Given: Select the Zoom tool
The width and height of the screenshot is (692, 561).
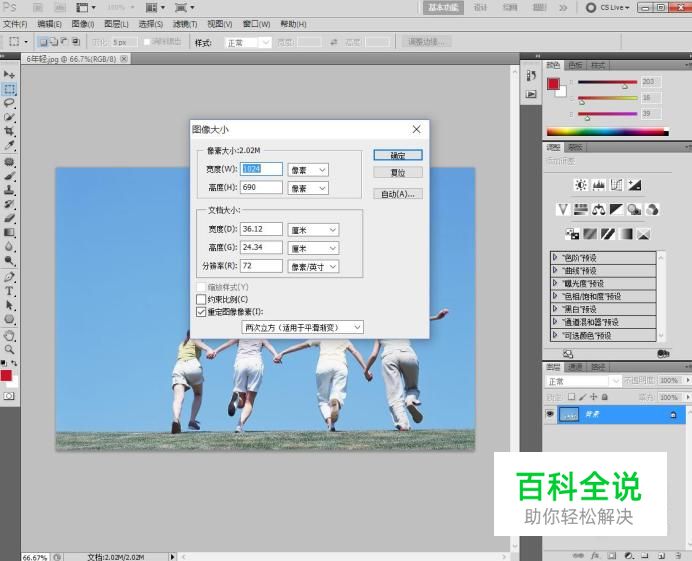Looking at the screenshot, I should tap(9, 350).
